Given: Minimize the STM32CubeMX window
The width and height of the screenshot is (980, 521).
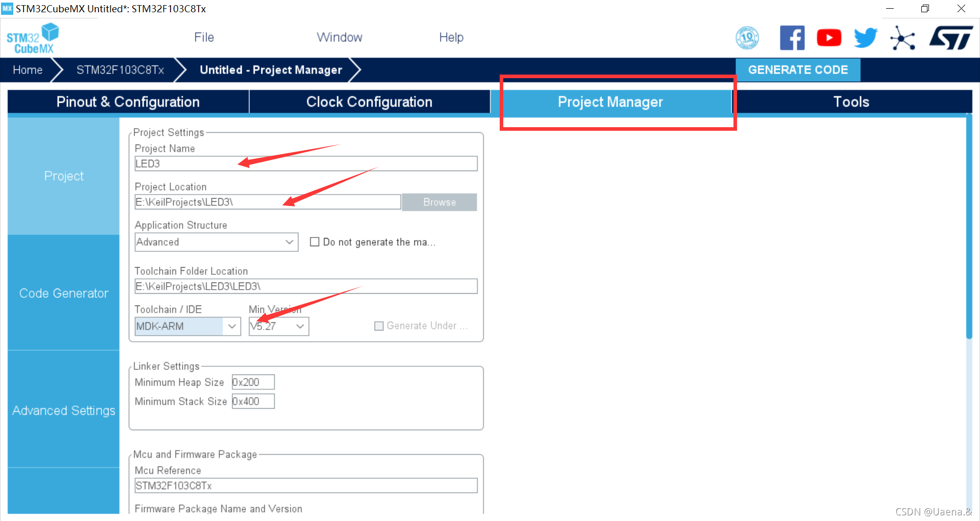Looking at the screenshot, I should [x=890, y=9].
